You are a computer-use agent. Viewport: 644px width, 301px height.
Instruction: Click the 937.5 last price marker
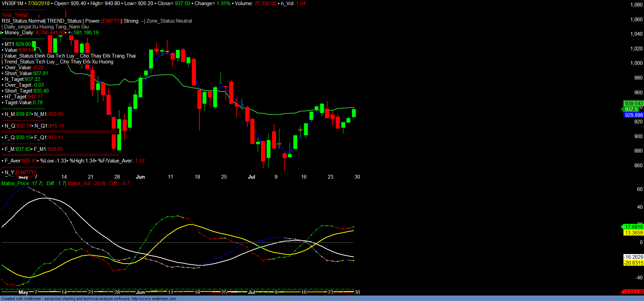(x=631, y=109)
